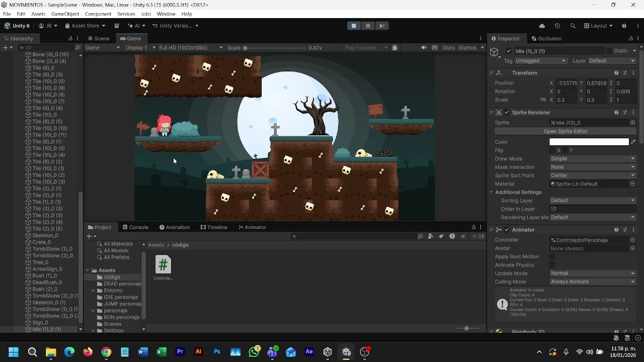Enable Apply Root Motion checkbox
644x362 pixels.
[x=552, y=257]
